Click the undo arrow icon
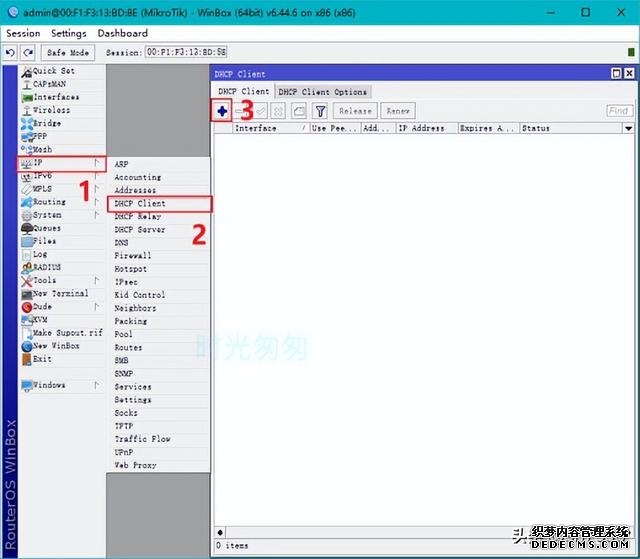 (10, 53)
